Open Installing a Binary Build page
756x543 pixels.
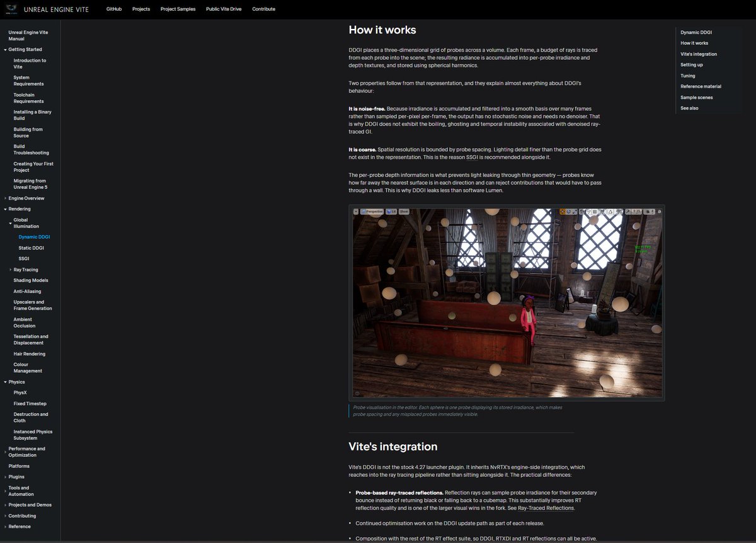(x=33, y=115)
